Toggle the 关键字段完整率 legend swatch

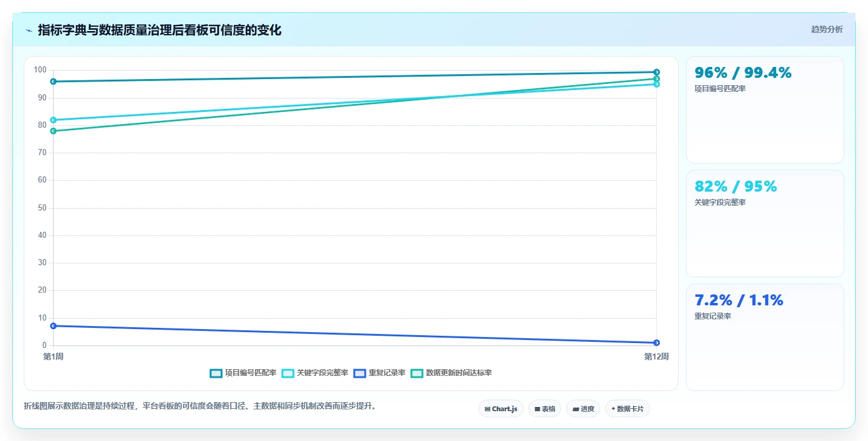288,373
